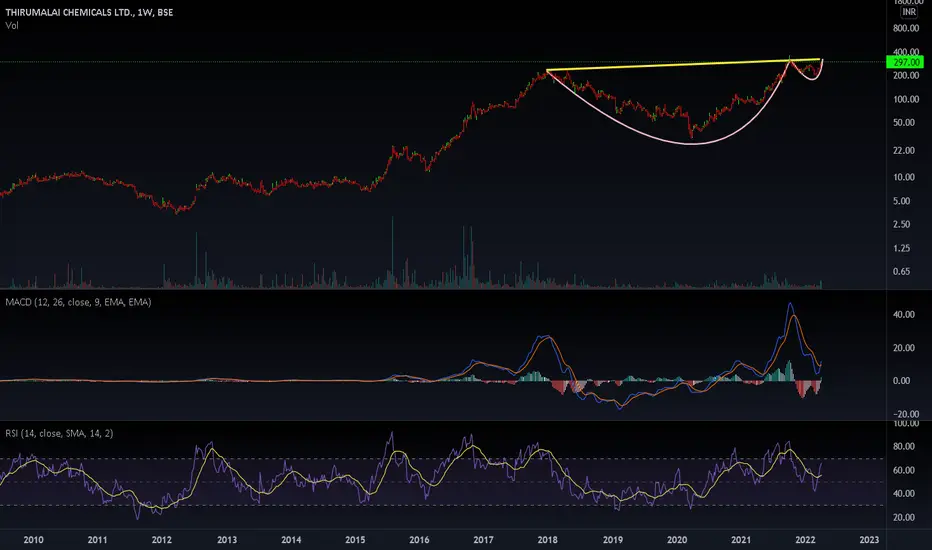Click the 0.00 label on MACD scale

[x=902, y=381]
